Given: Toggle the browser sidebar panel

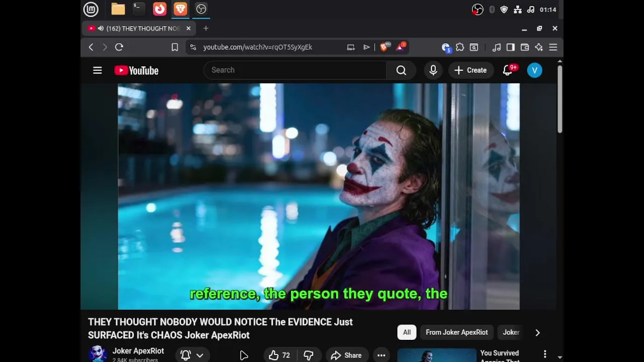Looking at the screenshot, I should point(511,47).
